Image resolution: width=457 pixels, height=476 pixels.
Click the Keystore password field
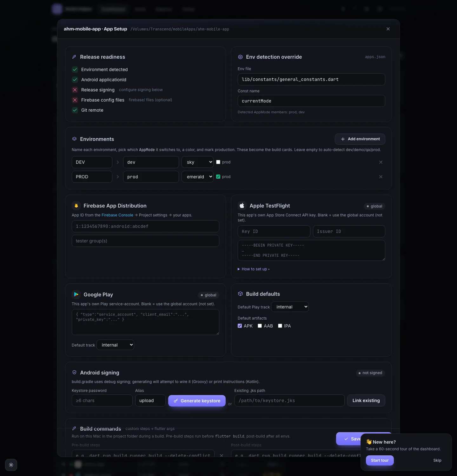(102, 400)
